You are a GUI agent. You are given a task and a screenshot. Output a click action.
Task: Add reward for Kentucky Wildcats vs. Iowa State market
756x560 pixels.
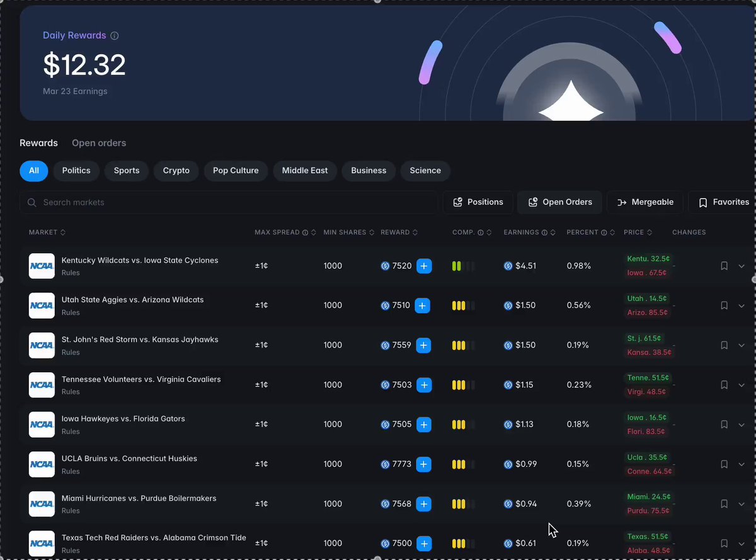424,266
